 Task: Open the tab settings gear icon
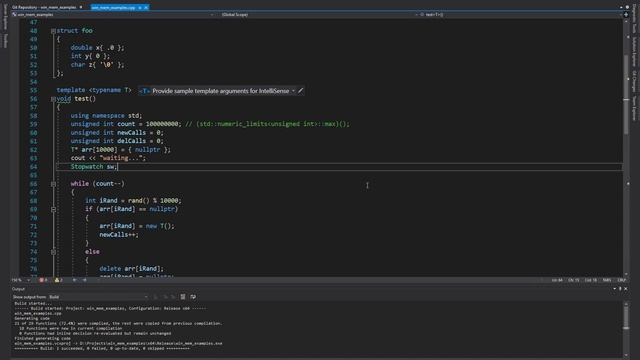tap(627, 7)
